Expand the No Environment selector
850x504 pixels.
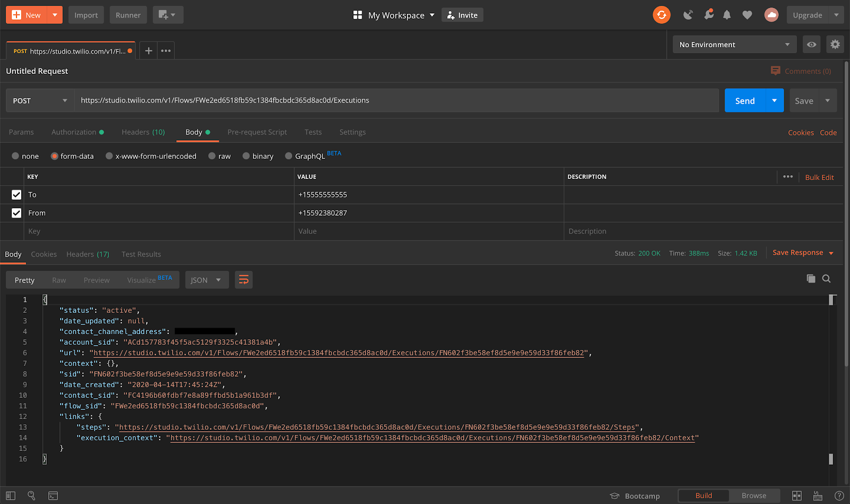[x=734, y=45]
